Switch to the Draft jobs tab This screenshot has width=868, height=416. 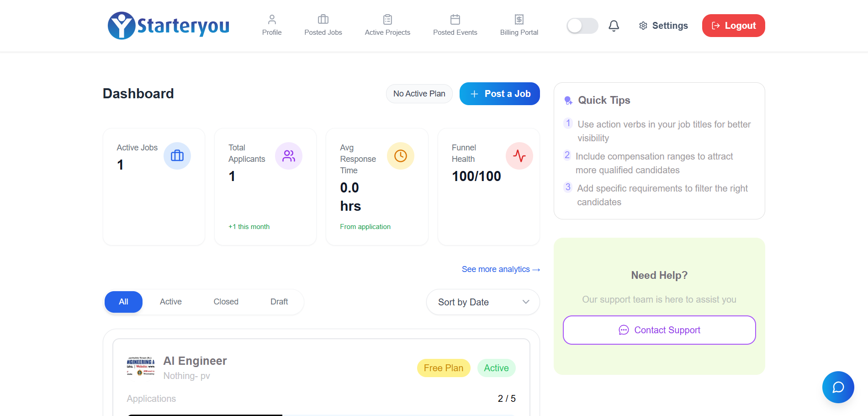pyautogui.click(x=279, y=302)
